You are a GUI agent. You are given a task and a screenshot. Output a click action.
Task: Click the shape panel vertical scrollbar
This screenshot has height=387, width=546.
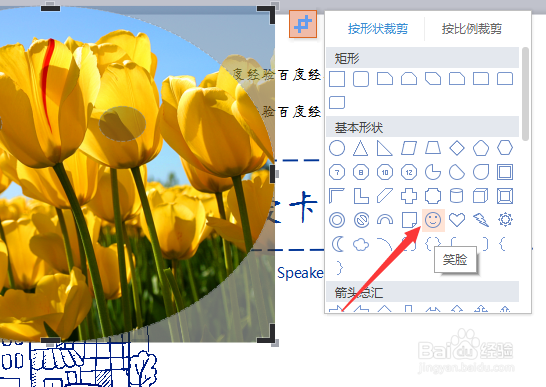point(525,93)
